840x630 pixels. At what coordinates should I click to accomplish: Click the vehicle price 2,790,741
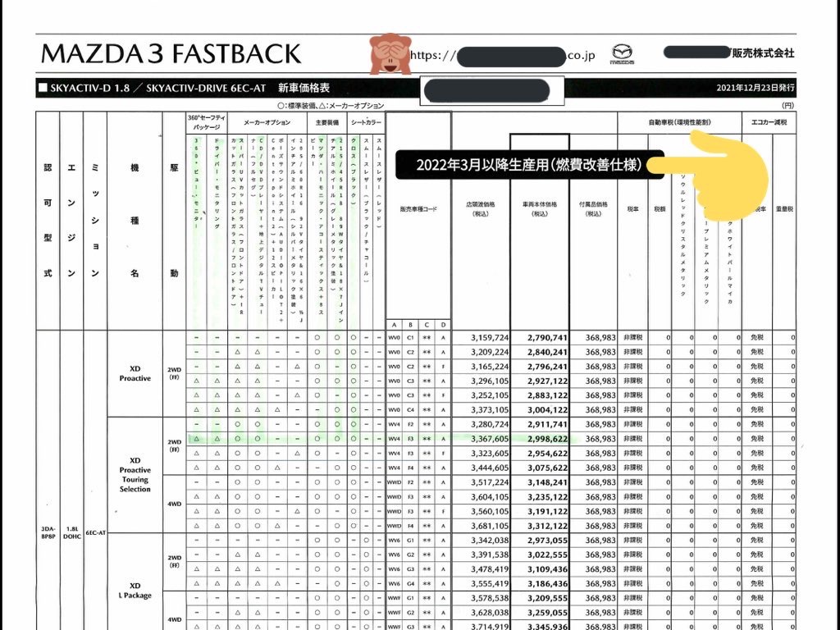click(x=547, y=337)
